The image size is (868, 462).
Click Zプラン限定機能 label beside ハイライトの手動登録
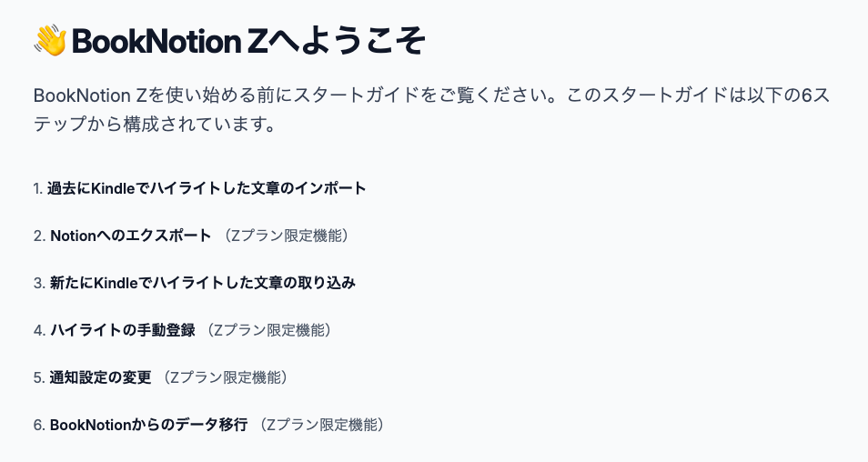(269, 330)
